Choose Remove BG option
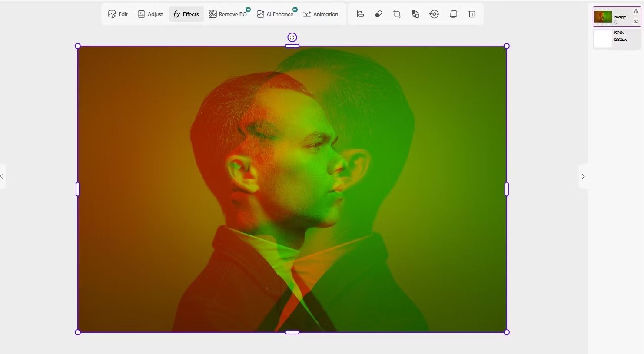 (228, 14)
